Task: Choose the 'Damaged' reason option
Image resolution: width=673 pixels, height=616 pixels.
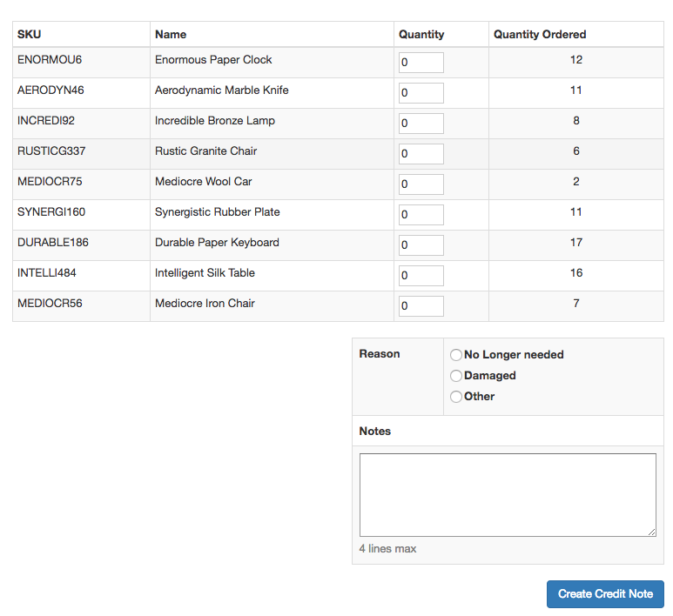Action: tap(456, 376)
